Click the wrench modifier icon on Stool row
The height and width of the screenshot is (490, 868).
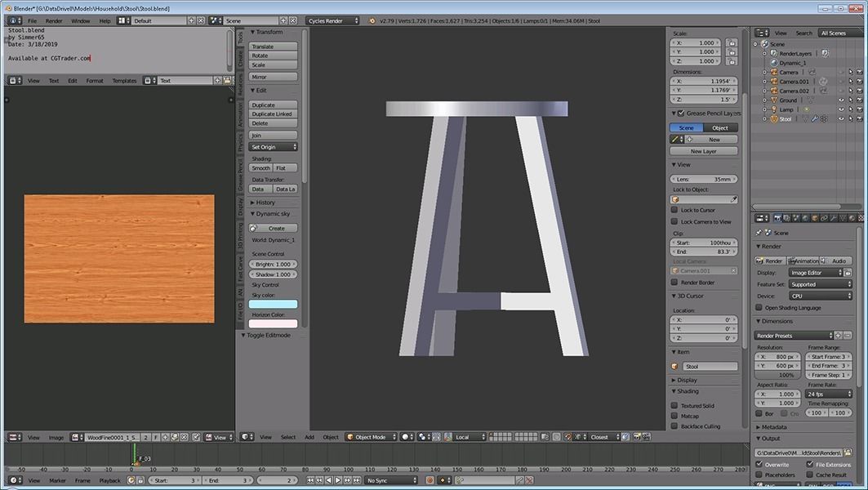point(815,119)
